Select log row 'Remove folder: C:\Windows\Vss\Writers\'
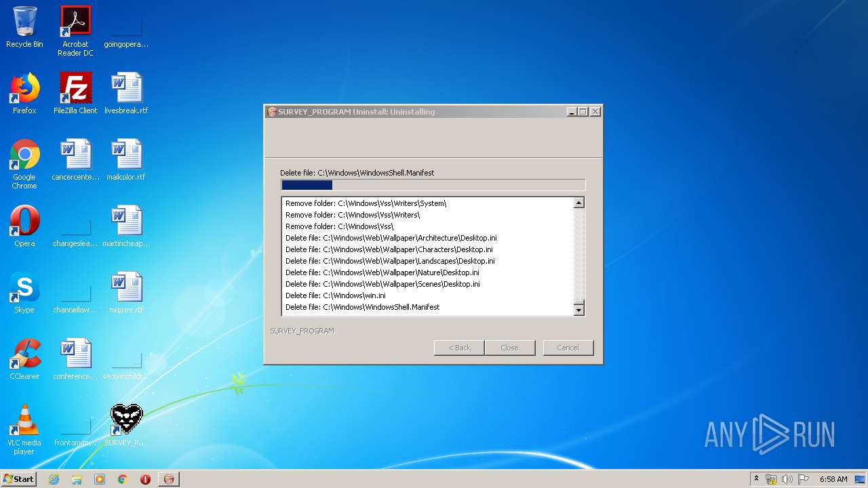 pyautogui.click(x=428, y=215)
